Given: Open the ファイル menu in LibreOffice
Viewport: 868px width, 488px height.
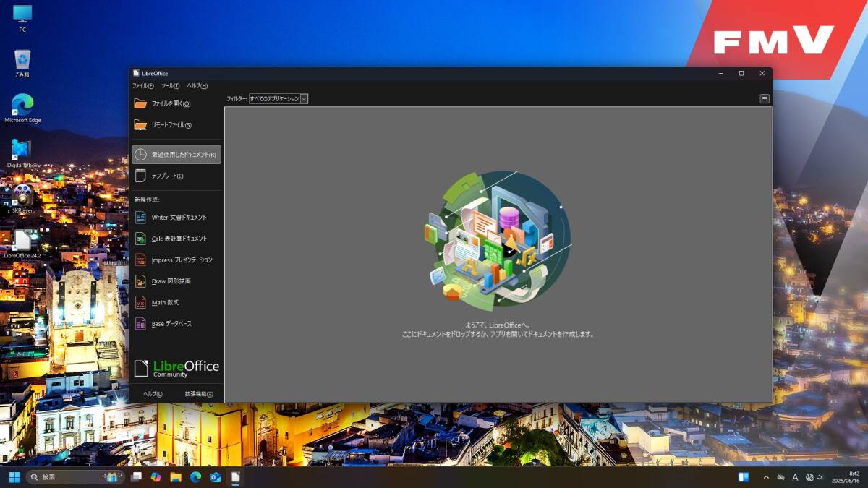Looking at the screenshot, I should click(x=143, y=86).
